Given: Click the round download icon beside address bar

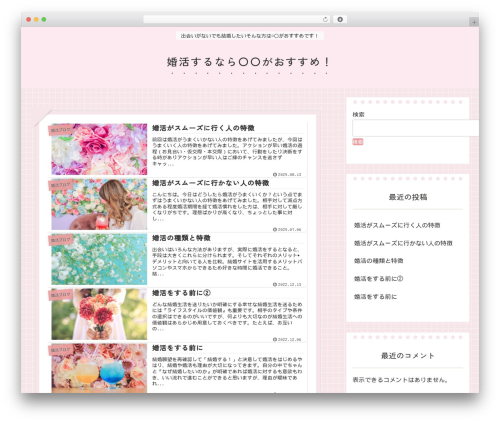Looking at the screenshot, I should pos(340,19).
